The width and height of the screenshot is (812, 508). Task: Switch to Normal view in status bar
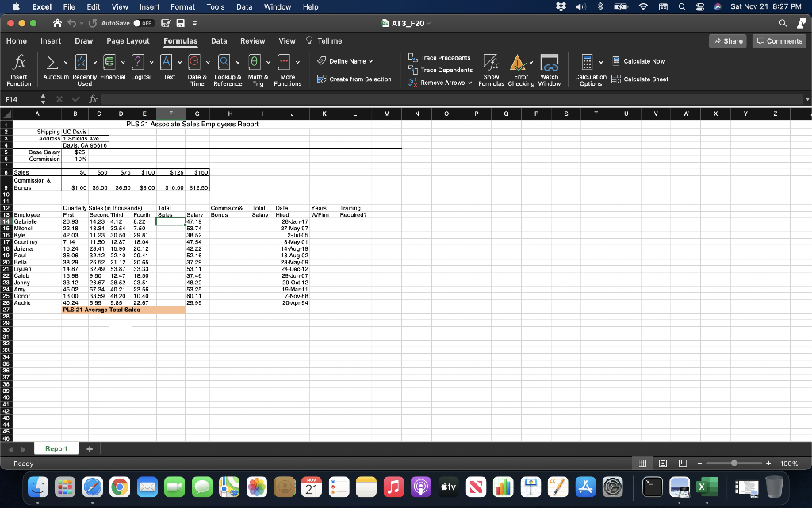(x=642, y=463)
